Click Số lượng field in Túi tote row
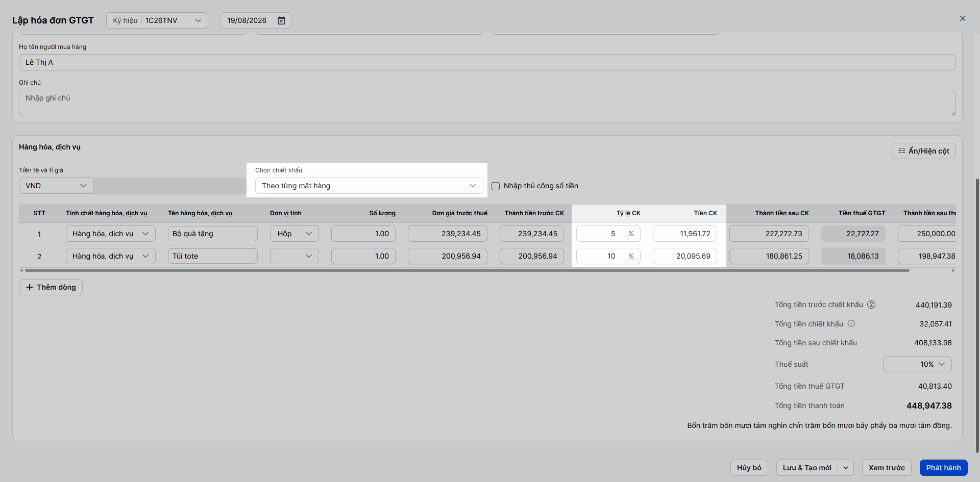980x482 pixels. [363, 256]
